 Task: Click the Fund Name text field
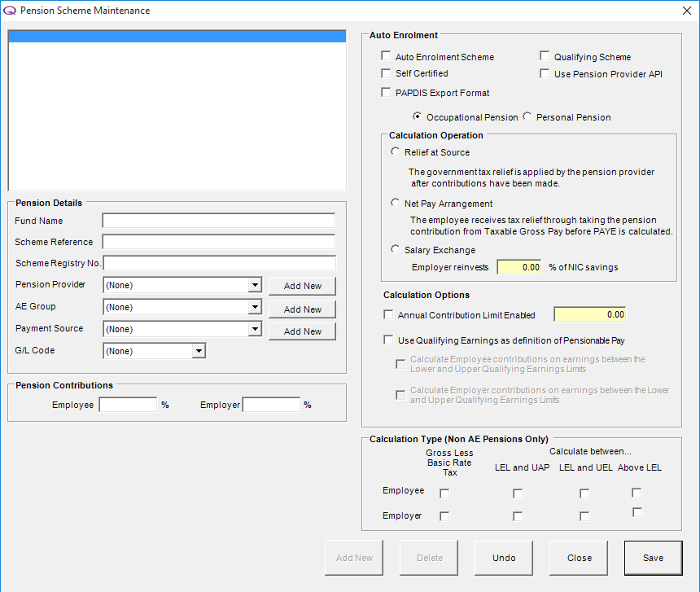pos(219,221)
